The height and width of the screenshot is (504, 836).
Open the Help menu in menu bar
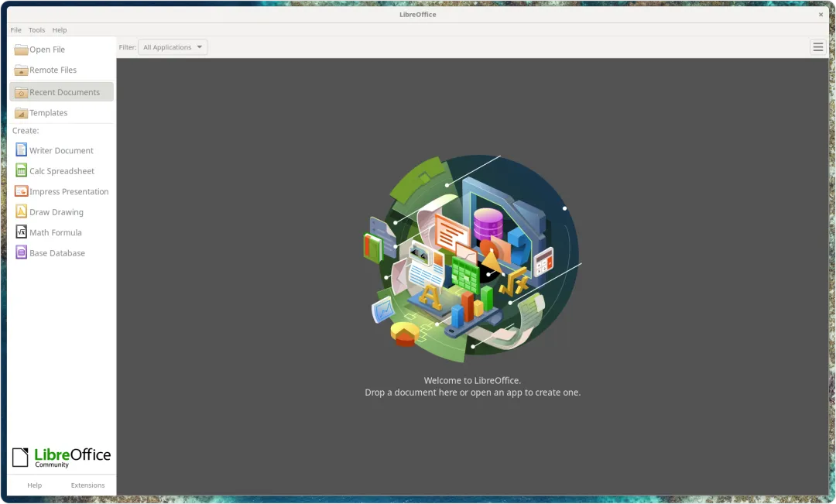point(59,30)
